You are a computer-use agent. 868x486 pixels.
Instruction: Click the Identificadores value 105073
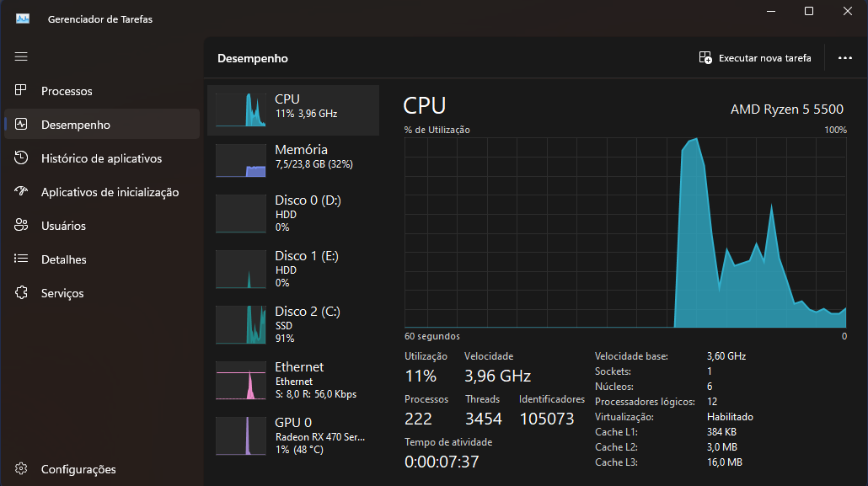pyautogui.click(x=547, y=419)
